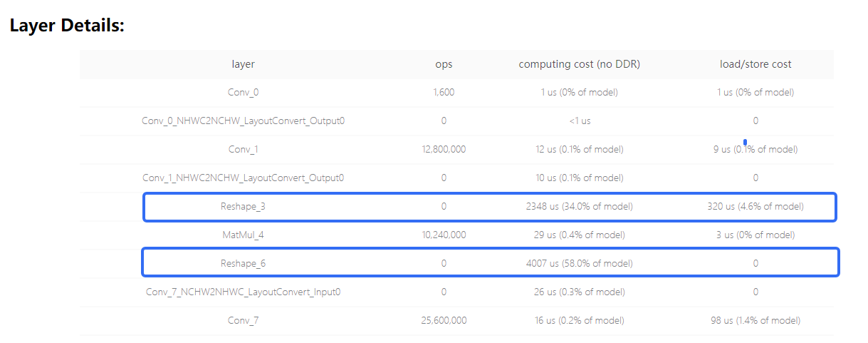
Task: Click the Conv_1_NHWC2NCHW_LayoutConvert_Output0 layer name
Action: point(243,178)
